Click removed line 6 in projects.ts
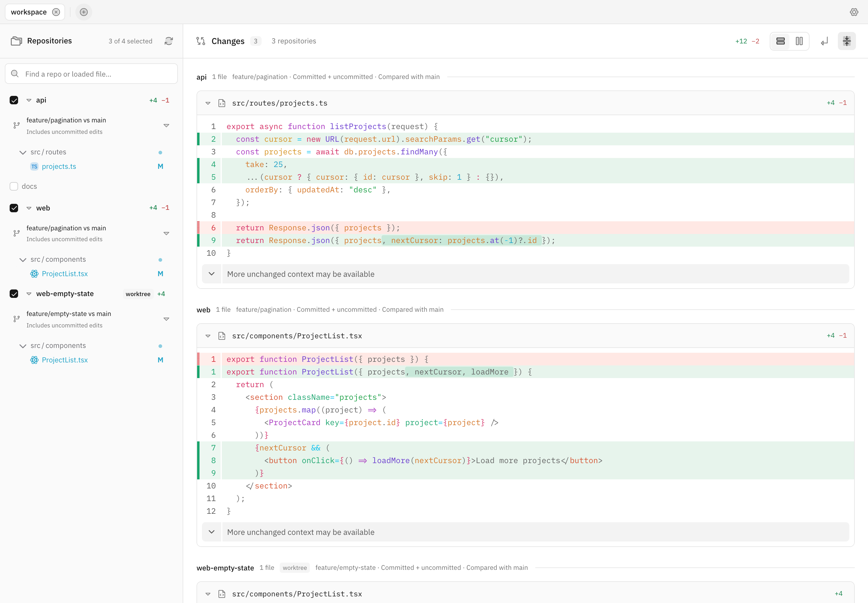This screenshot has height=603, width=868. tap(525, 228)
